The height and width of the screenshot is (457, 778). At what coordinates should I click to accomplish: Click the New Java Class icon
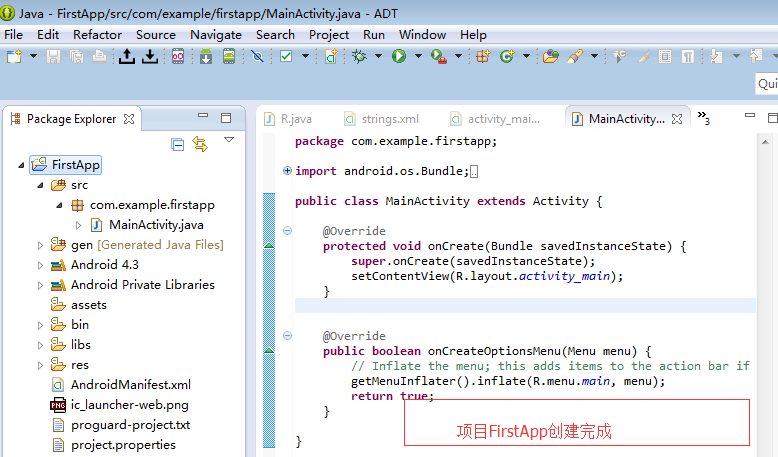[507, 57]
